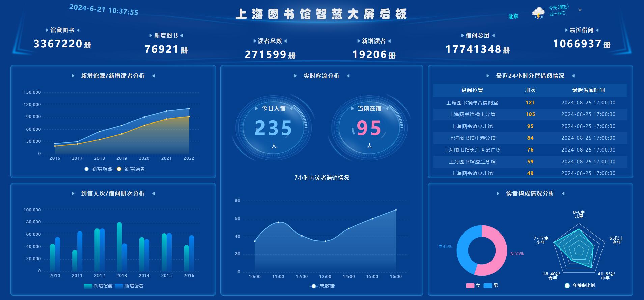Click the thunderstorm weather icon

pos(538,13)
